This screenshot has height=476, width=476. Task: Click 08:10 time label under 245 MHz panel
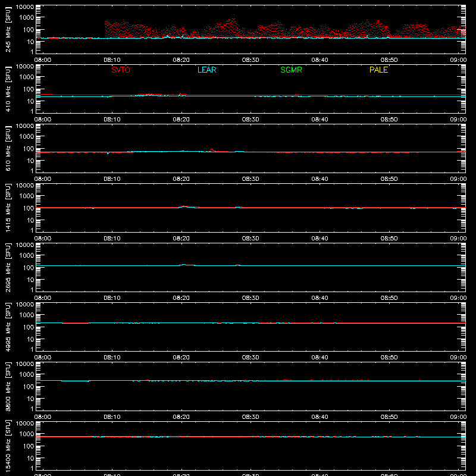(112, 60)
